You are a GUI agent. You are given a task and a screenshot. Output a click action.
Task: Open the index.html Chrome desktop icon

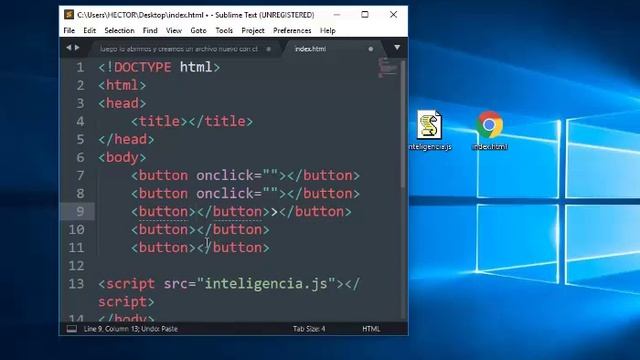489,125
